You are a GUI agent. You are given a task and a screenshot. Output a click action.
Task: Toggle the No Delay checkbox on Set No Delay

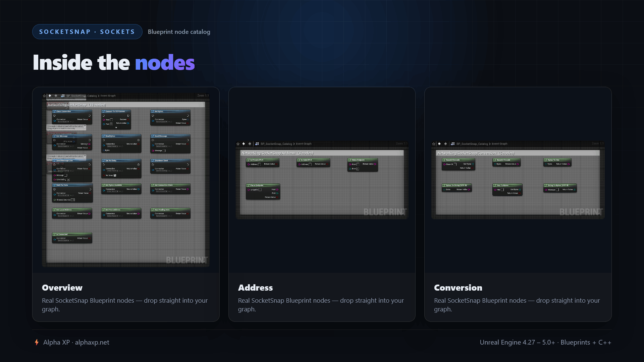[115, 175]
